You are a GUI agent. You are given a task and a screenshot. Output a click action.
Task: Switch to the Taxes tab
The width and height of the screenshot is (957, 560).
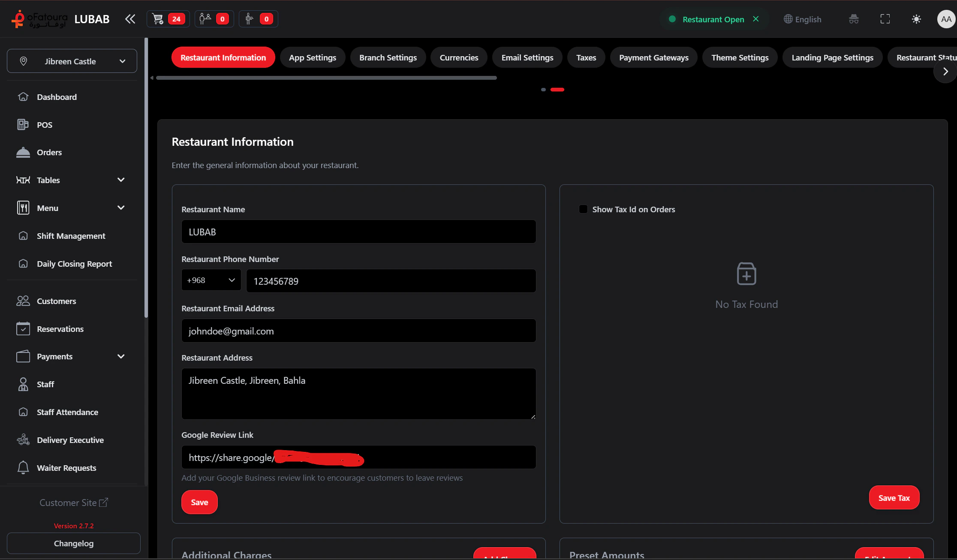[586, 57]
